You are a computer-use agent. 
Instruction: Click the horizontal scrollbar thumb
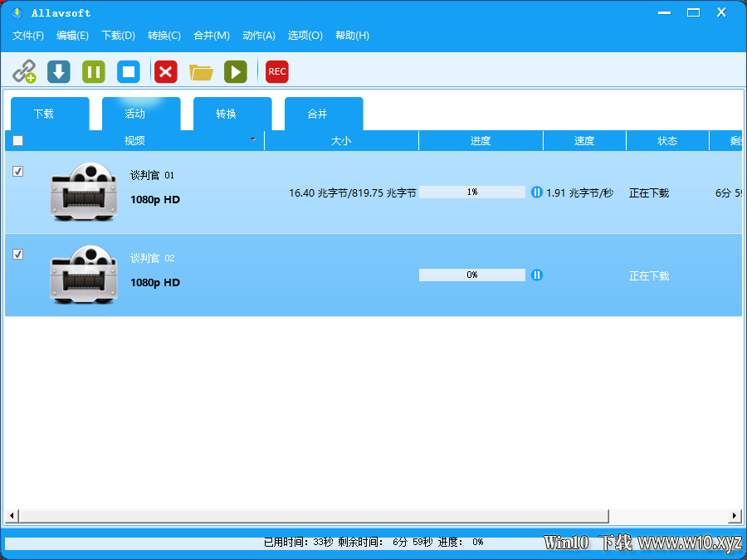pyautogui.click(x=314, y=515)
